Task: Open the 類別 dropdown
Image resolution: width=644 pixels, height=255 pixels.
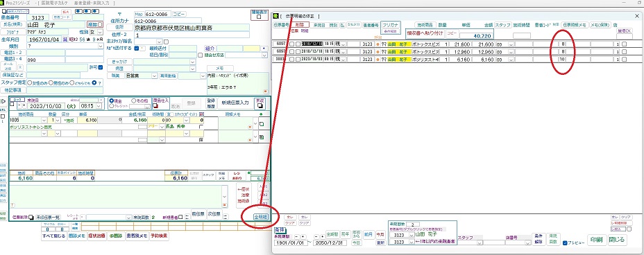Action: coord(101,46)
